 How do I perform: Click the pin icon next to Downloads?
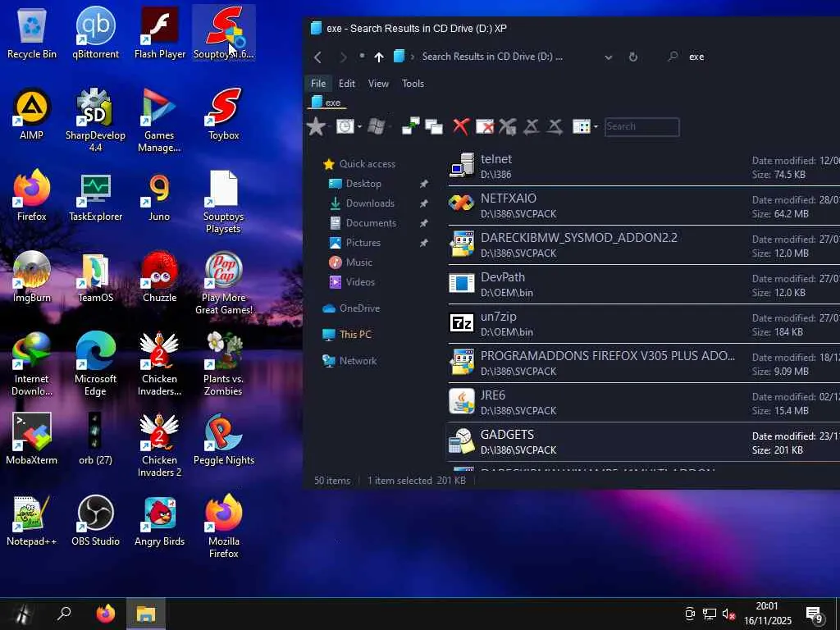point(423,203)
